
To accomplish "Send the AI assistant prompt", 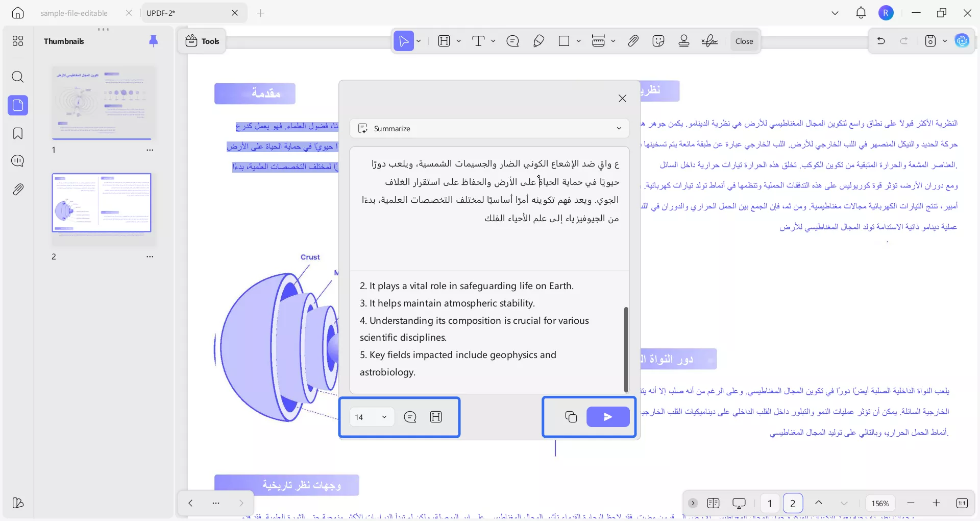I will 607,417.
